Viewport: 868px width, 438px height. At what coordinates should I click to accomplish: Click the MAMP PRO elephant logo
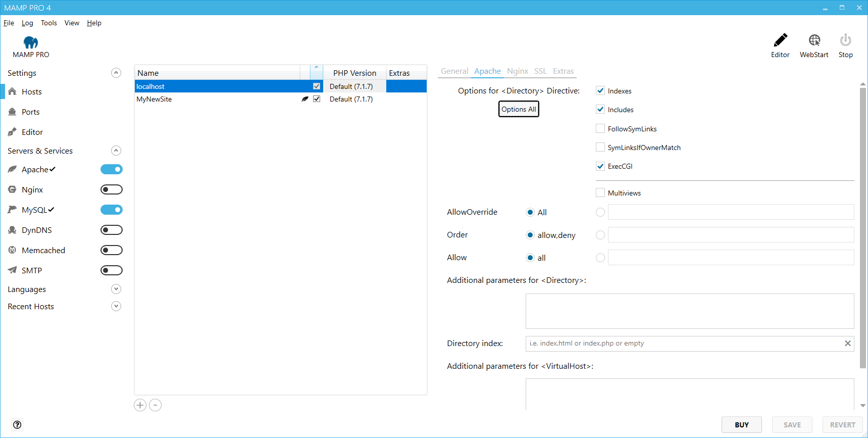(x=31, y=42)
